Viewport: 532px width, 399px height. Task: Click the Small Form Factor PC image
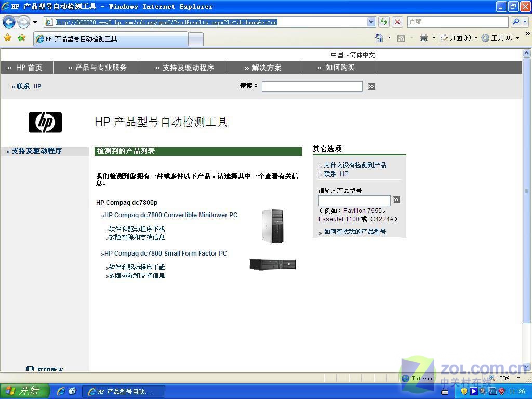[272, 264]
